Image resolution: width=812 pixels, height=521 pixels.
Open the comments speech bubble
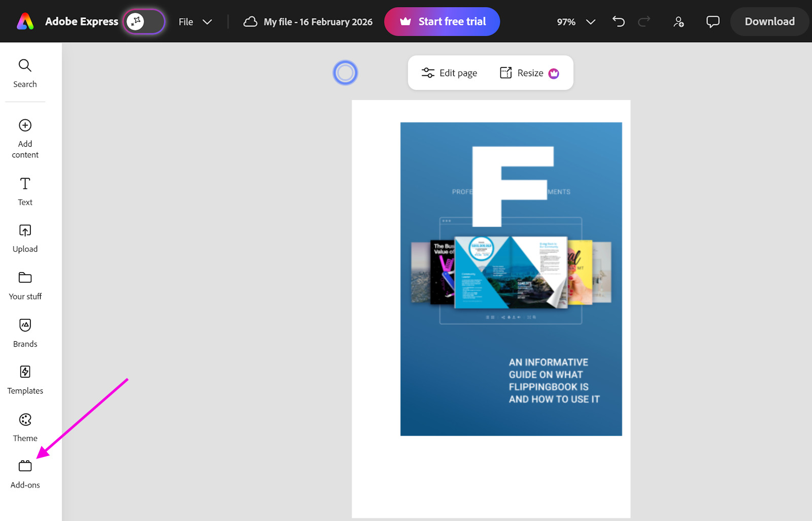pyautogui.click(x=713, y=21)
